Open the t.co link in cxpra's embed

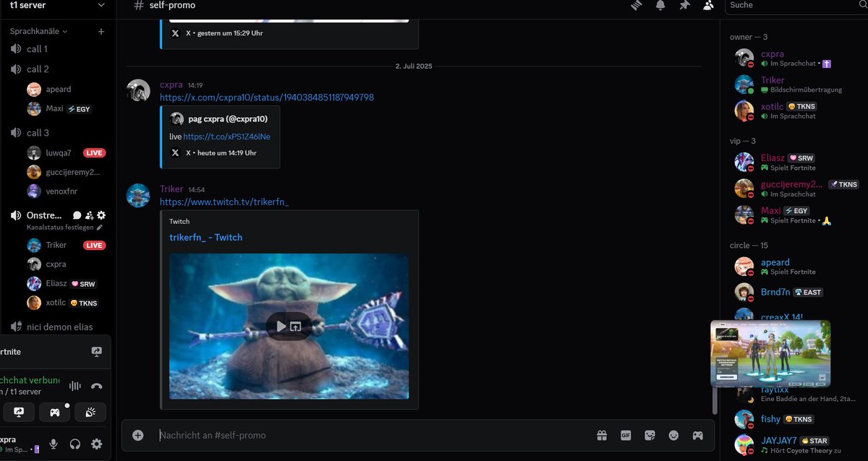coord(227,137)
